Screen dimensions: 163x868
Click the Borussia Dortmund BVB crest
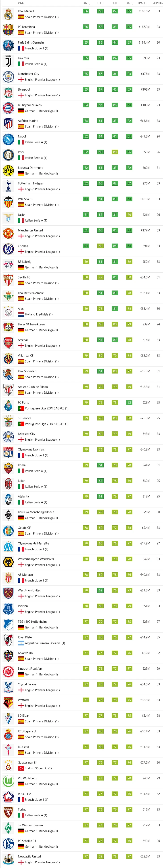[x=8, y=170]
